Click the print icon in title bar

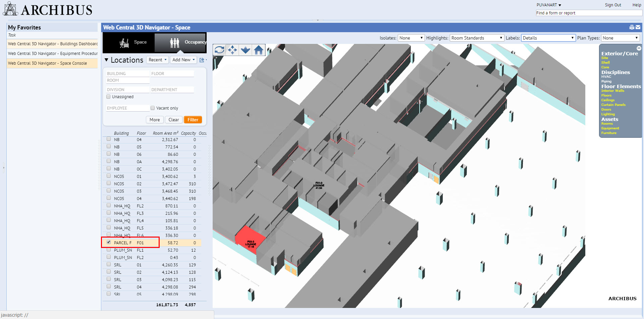pyautogui.click(x=632, y=27)
